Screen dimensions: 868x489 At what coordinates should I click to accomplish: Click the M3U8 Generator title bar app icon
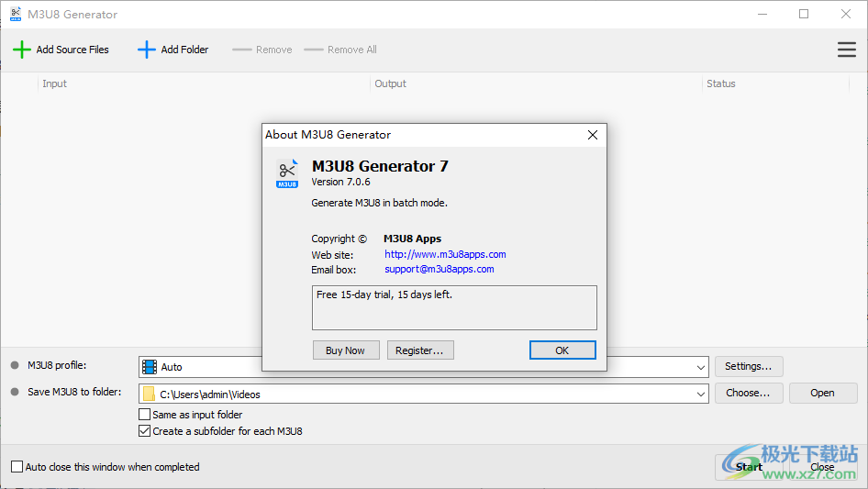click(x=16, y=15)
